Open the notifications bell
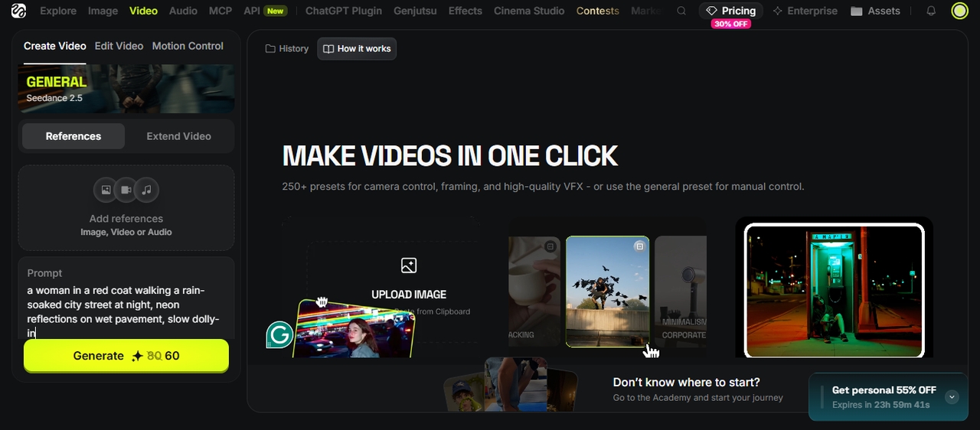 (x=931, y=11)
